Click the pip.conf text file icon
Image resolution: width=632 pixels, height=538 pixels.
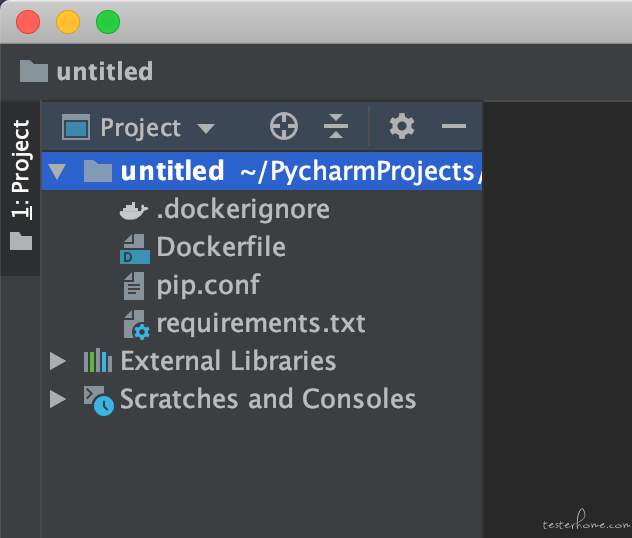tap(134, 286)
